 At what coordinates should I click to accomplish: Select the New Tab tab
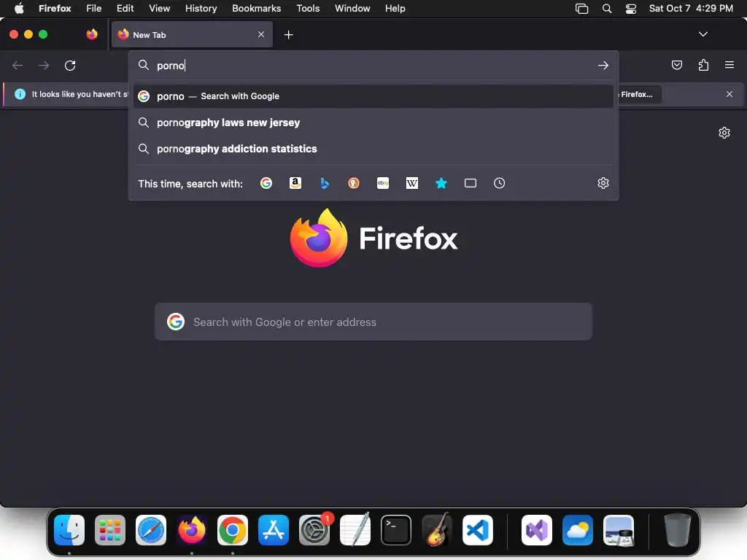(192, 34)
